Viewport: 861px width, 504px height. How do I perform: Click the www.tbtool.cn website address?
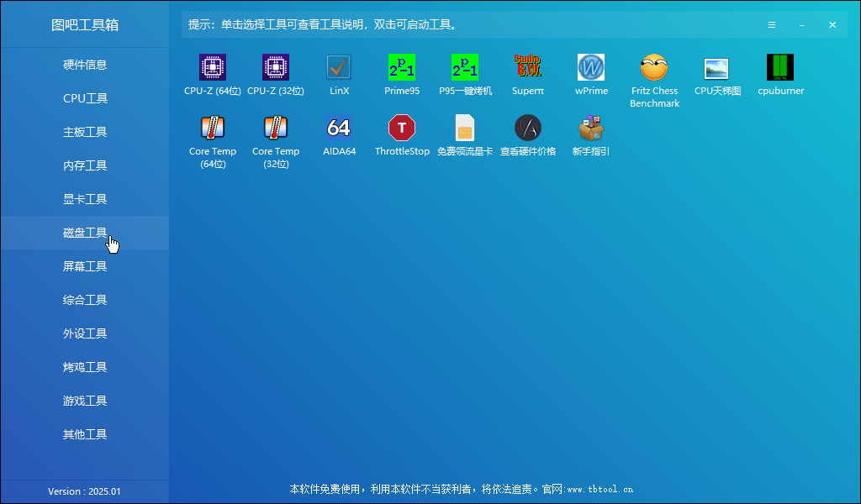pos(600,489)
